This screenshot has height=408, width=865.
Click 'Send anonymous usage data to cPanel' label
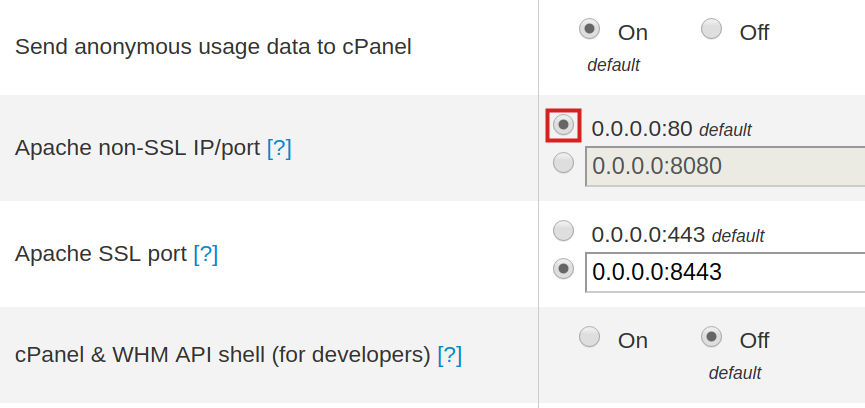coord(213,47)
